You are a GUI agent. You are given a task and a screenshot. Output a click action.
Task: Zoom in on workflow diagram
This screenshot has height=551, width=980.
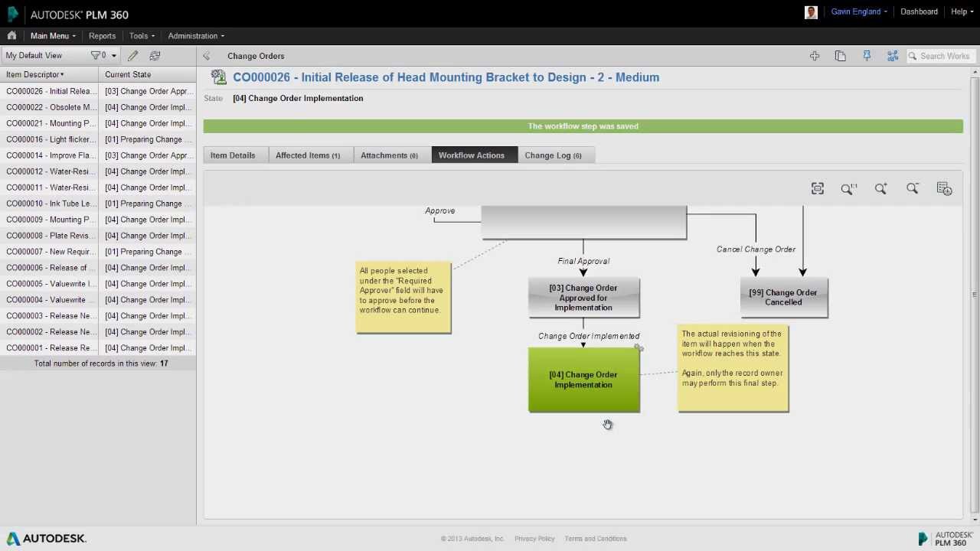(x=881, y=188)
